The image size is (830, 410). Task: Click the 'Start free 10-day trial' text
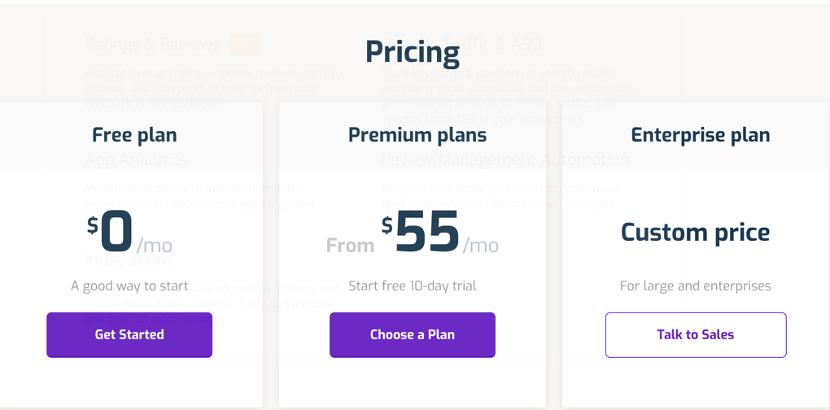[x=412, y=286]
